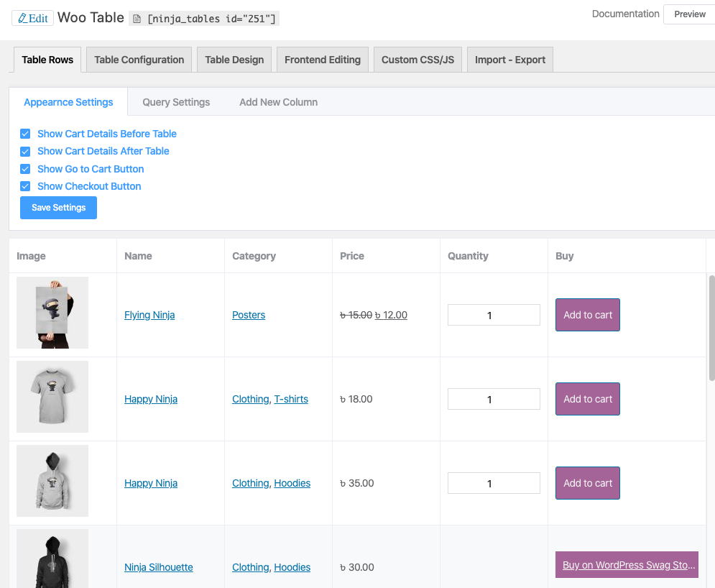715x588 pixels.
Task: Click the grey Happy Ninja T-shirt image
Action: pyautogui.click(x=52, y=397)
